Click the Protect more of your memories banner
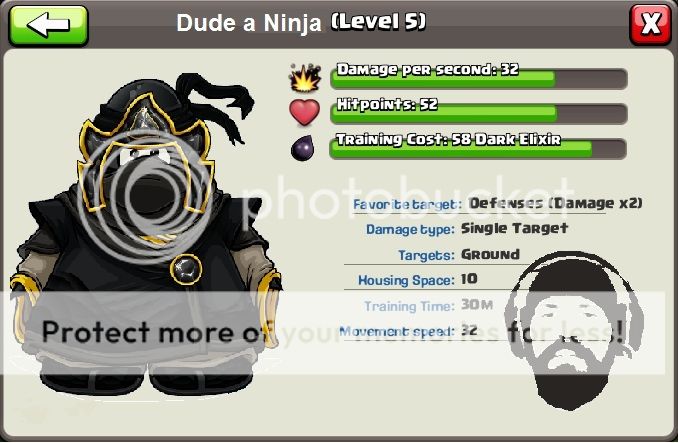This screenshot has height=443, width=678. [x=333, y=332]
